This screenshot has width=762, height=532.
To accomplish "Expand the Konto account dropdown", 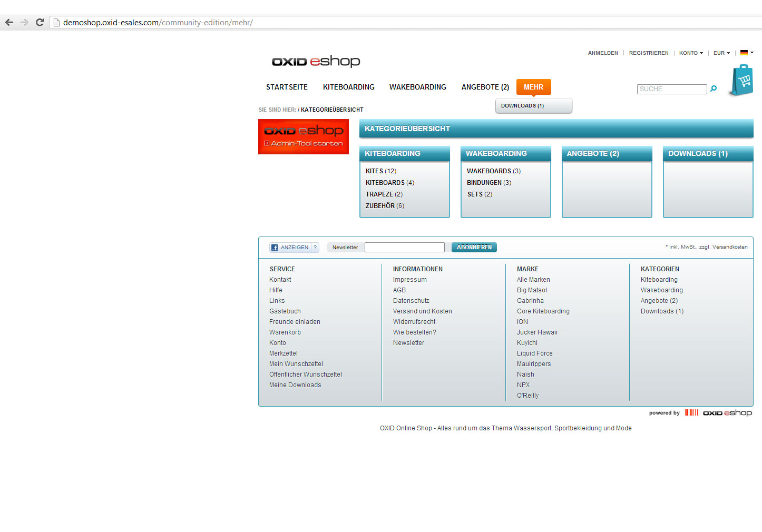I will click(x=690, y=53).
